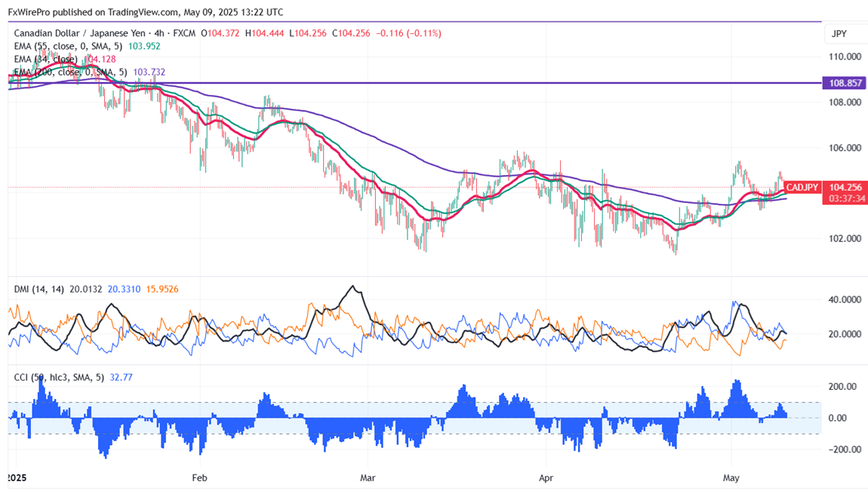
Task: Click the Mar label on time axis
Action: coord(367,478)
